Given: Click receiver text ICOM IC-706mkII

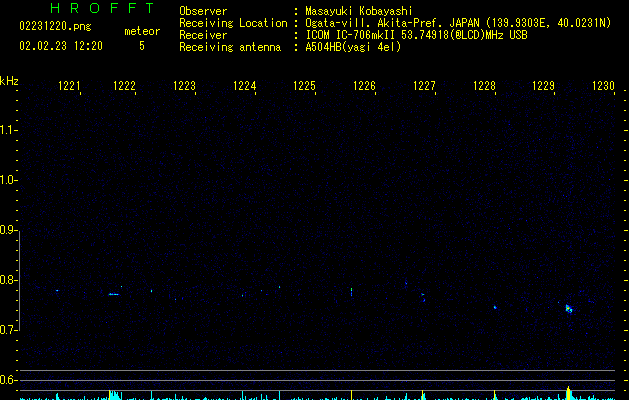Looking at the screenshot, I should pos(351,35).
